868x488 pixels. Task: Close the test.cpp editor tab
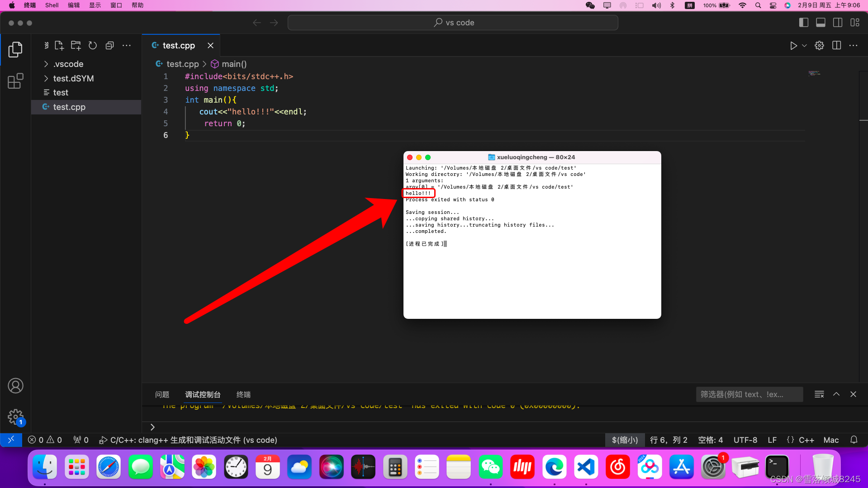(210, 45)
